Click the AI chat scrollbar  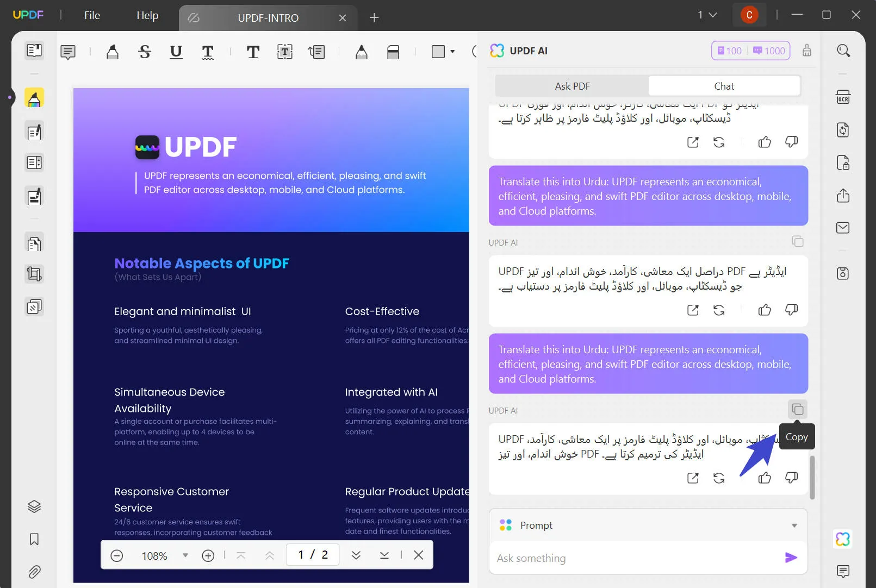click(x=812, y=477)
